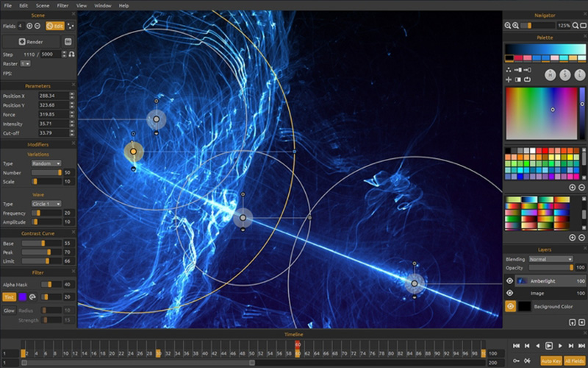Viewport: 588px width, 368px height.
Task: Click the layer Opacity slider
Action: click(551, 268)
